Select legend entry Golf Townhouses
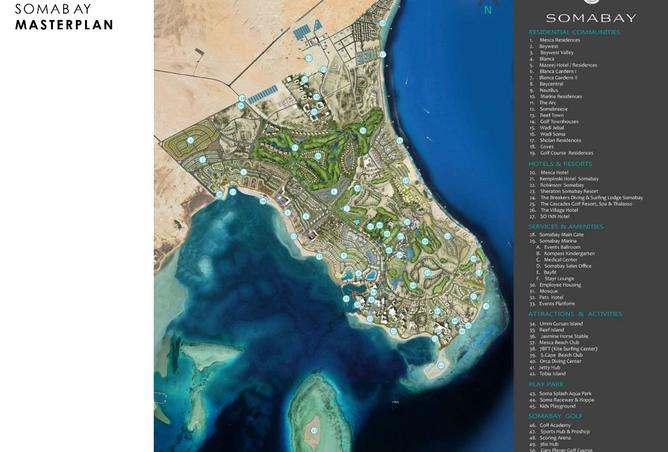The width and height of the screenshot is (668, 452). coord(554,121)
